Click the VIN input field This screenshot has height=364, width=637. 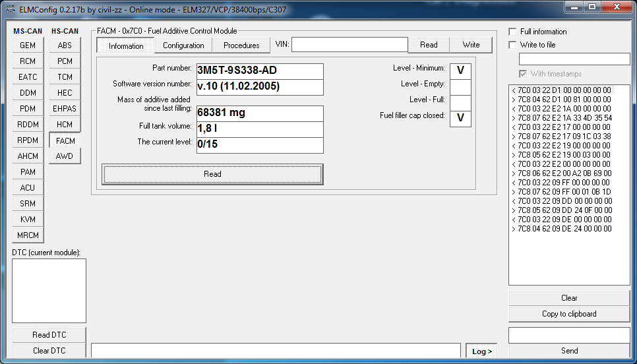click(x=349, y=45)
